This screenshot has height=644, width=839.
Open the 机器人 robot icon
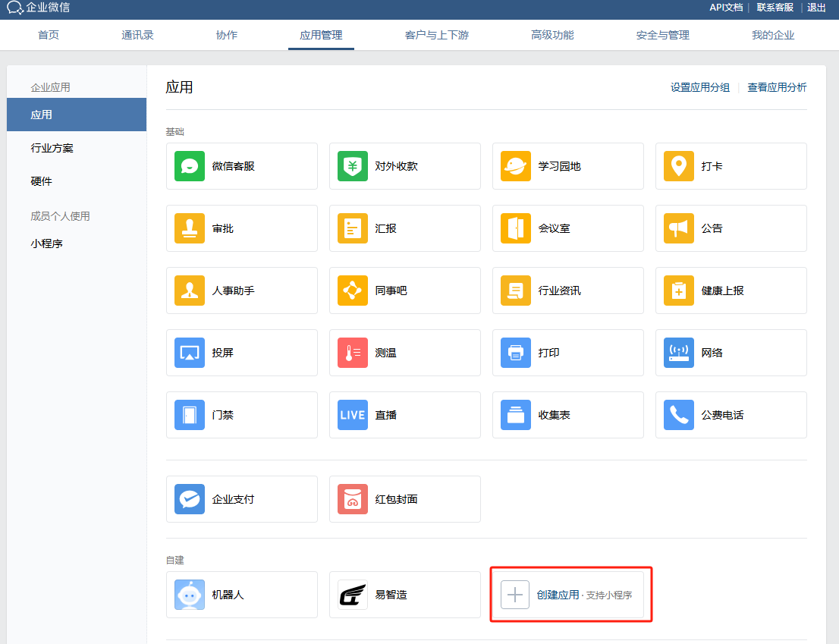click(x=190, y=595)
